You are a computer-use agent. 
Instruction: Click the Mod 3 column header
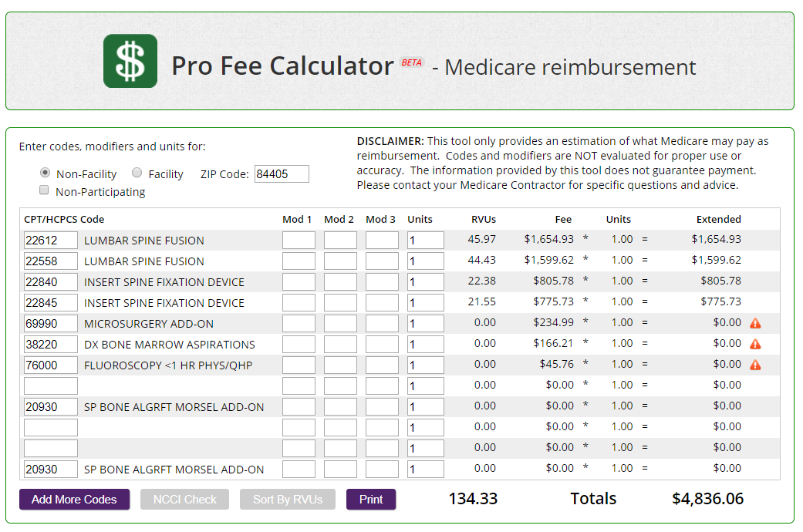[380, 220]
